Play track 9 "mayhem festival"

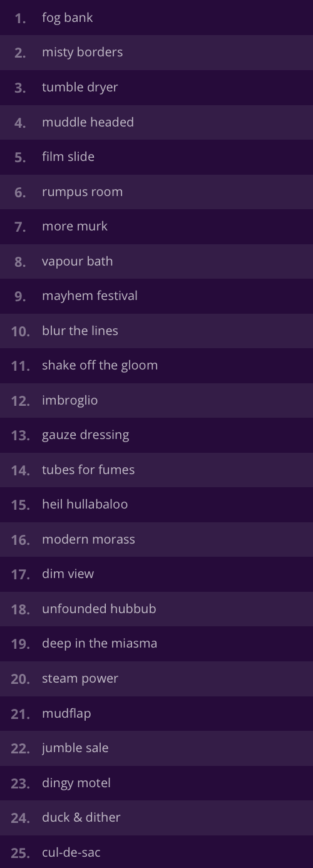tap(156, 296)
